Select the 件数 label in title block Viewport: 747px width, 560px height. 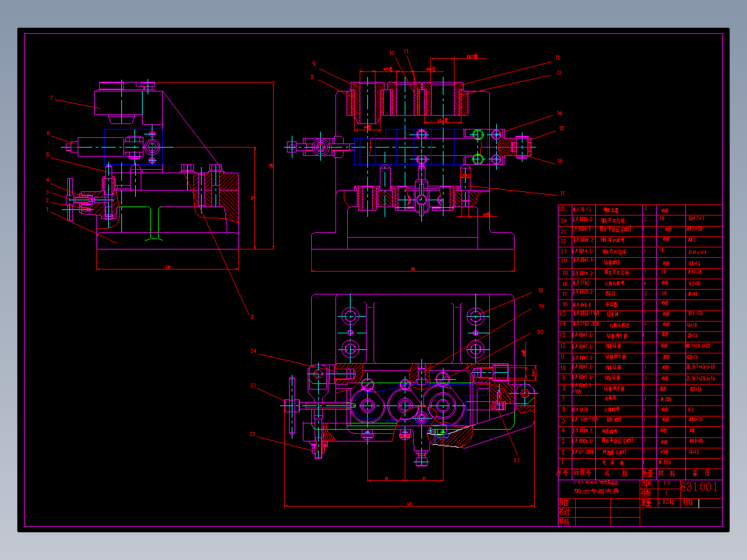[x=646, y=493]
